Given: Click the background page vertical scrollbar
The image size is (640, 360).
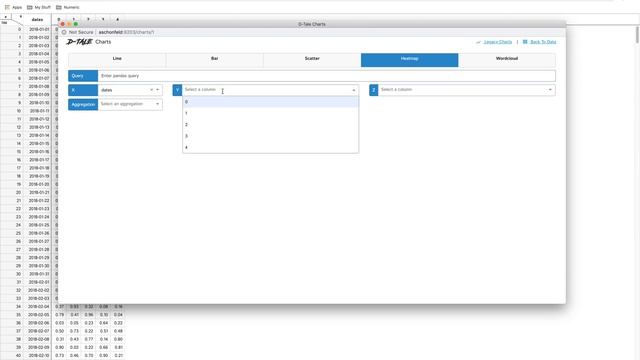Looking at the screenshot, I should (637, 35).
